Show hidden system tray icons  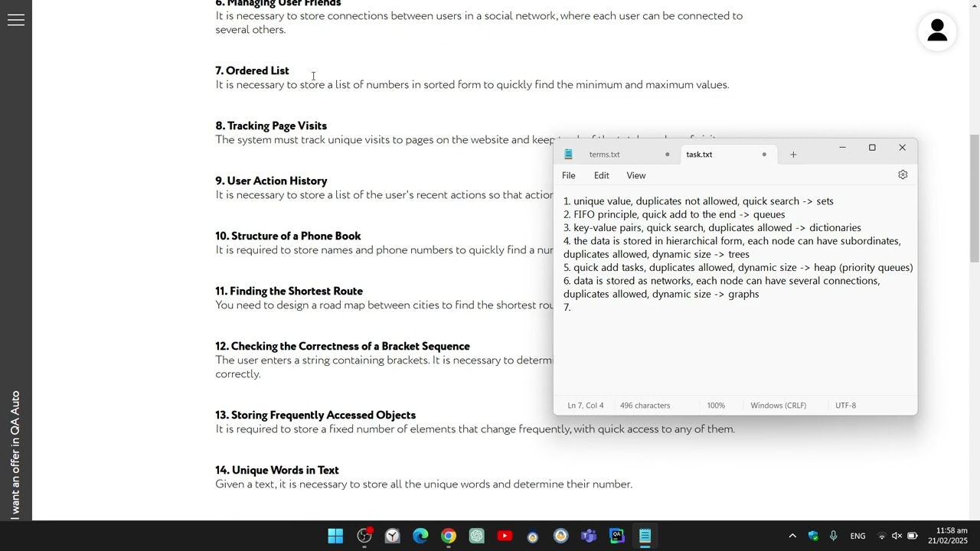pos(792,536)
